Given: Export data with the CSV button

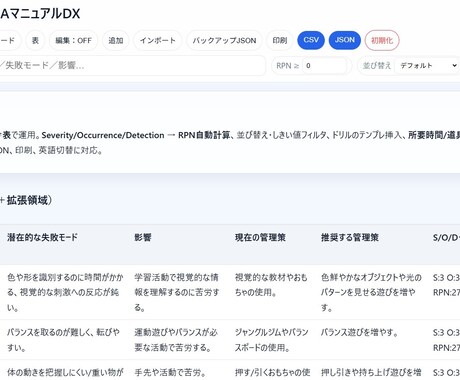Looking at the screenshot, I should pyautogui.click(x=311, y=40).
